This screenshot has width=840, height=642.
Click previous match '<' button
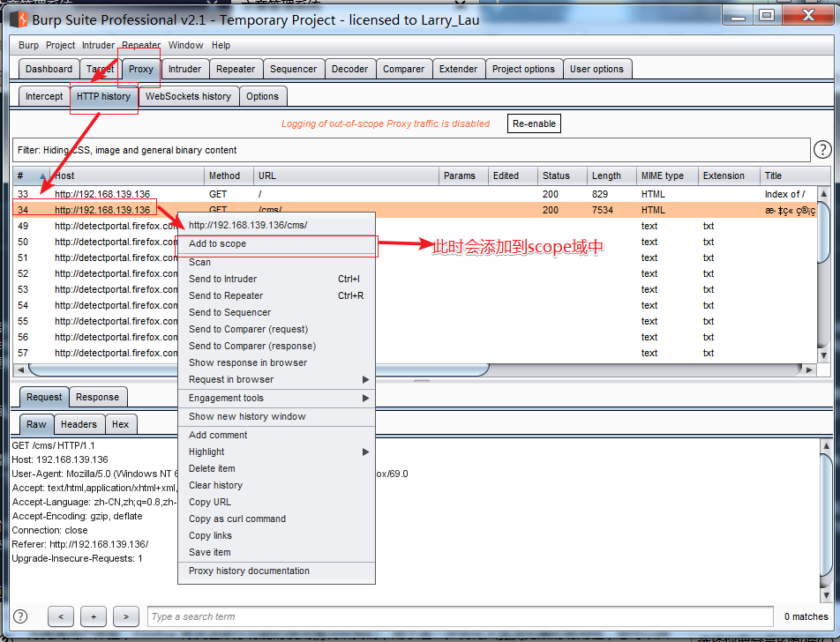tap(61, 616)
